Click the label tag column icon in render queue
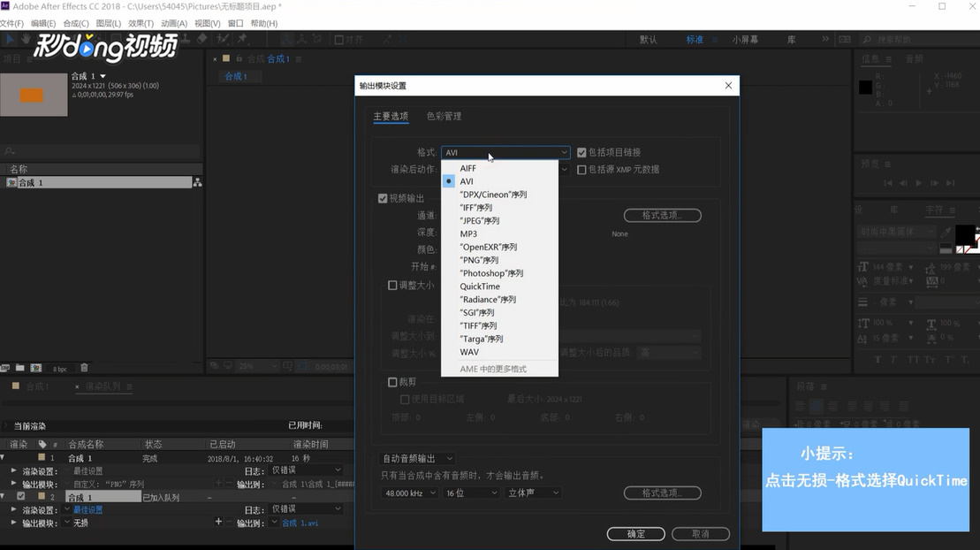Image resolution: width=980 pixels, height=550 pixels. click(x=42, y=444)
